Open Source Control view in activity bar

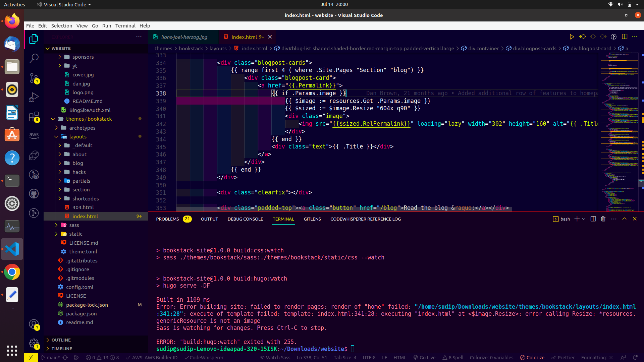34,78
